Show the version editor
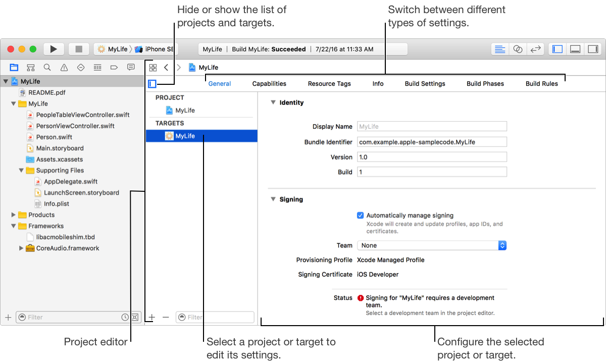Screen dimensions: 606x364 (535, 49)
